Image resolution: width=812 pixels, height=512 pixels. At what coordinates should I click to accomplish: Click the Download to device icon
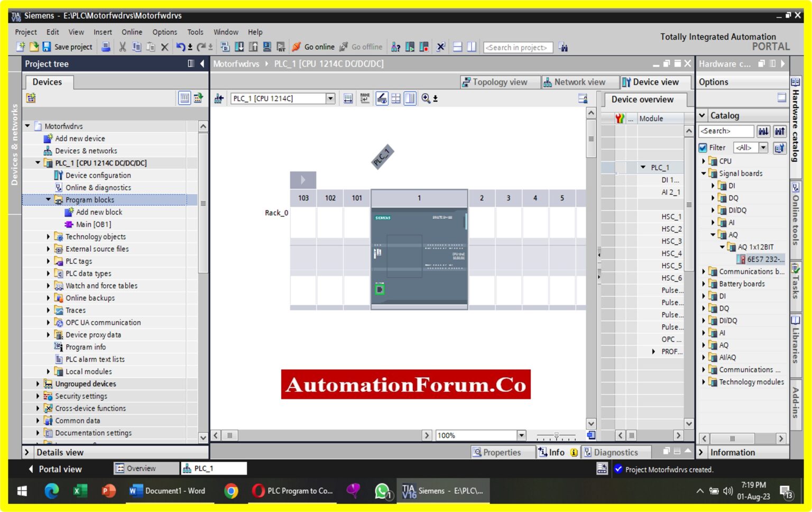point(239,47)
